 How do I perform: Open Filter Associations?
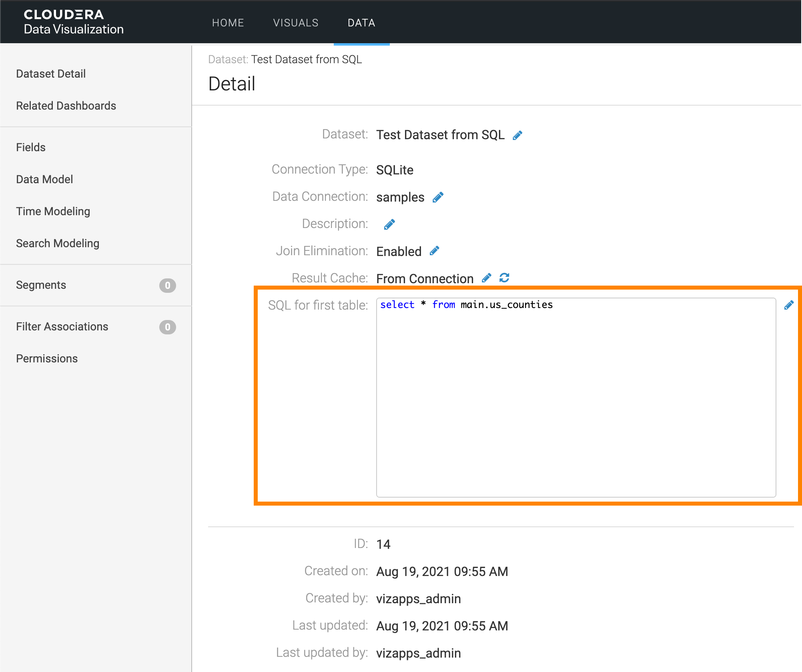(x=62, y=326)
